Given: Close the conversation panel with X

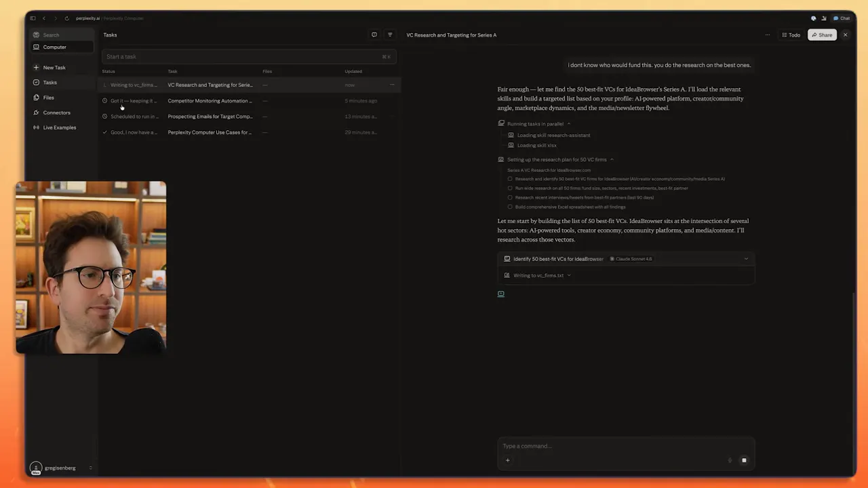Looking at the screenshot, I should pos(845,35).
